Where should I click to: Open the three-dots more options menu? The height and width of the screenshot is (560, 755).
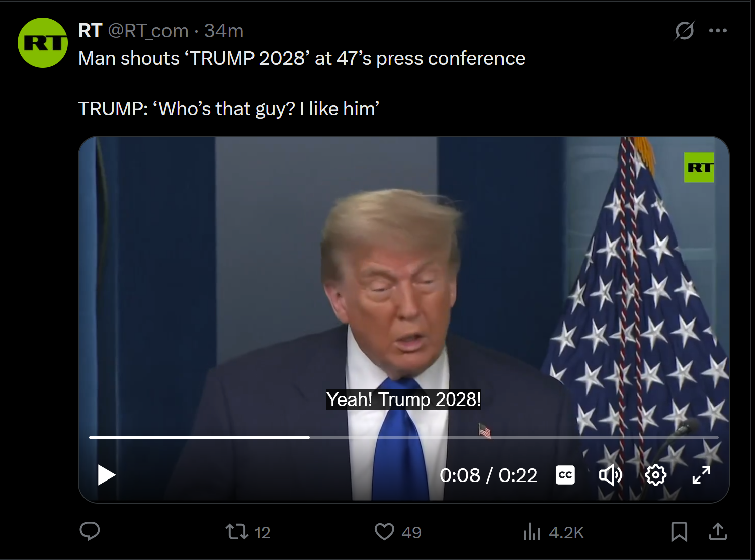[718, 31]
